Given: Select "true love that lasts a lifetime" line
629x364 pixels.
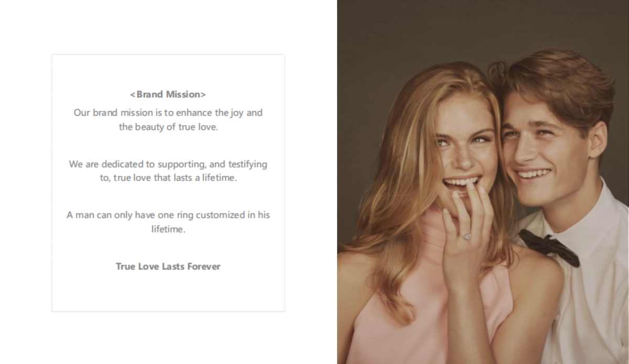Looking at the screenshot, I should coord(168,178).
